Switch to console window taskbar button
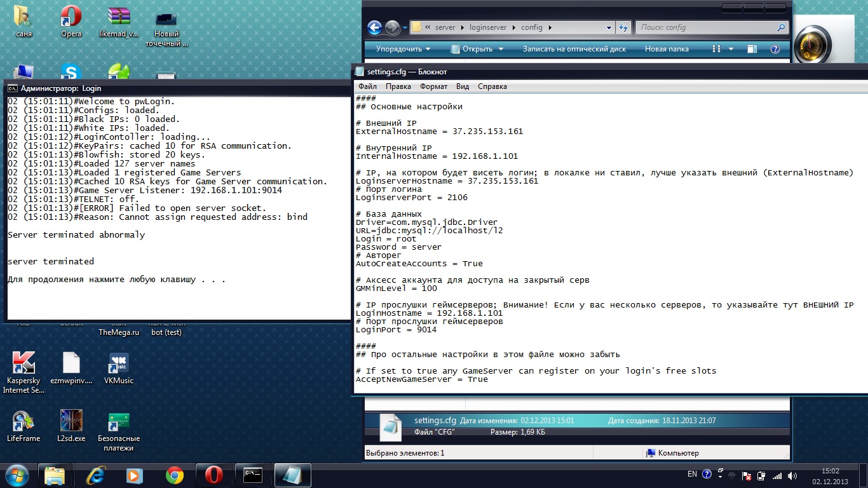 pyautogui.click(x=253, y=475)
